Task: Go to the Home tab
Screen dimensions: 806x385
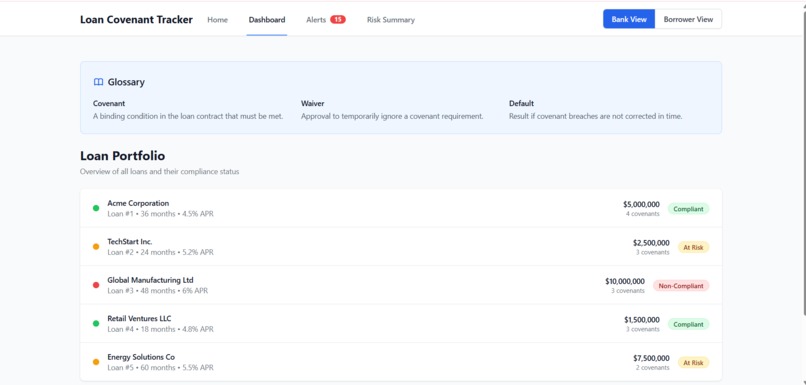Action: pos(217,20)
